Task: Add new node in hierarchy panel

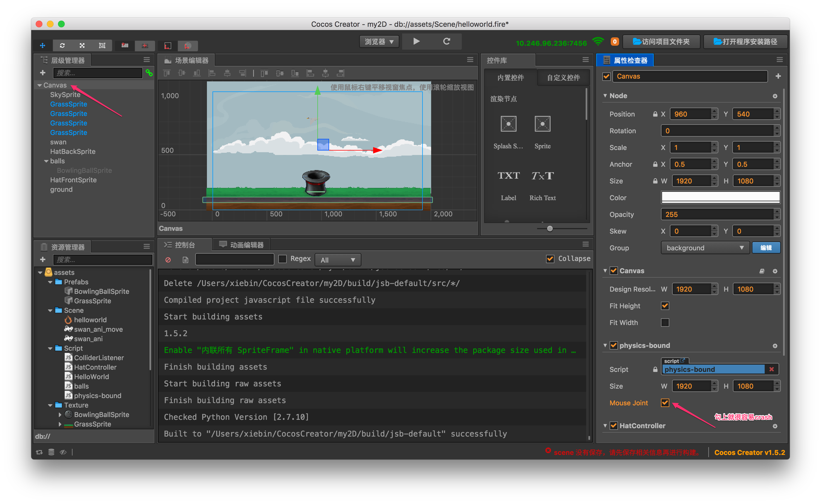Action: coord(43,73)
